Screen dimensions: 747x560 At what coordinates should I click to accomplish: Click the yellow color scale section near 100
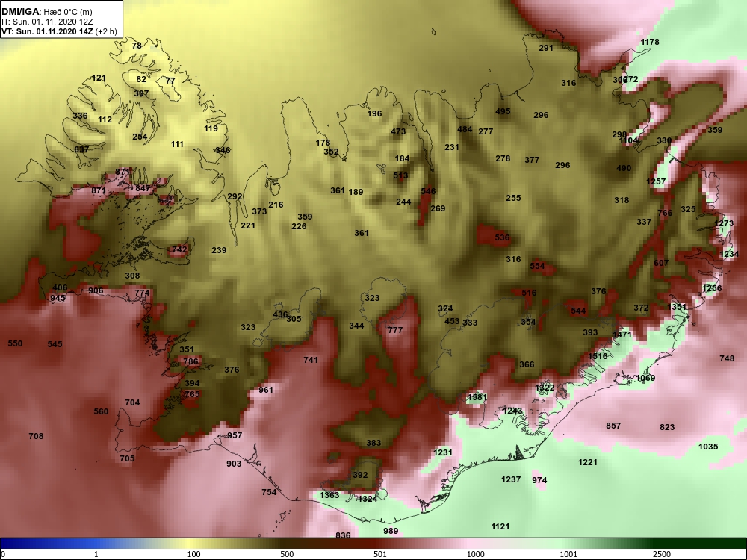coord(190,544)
